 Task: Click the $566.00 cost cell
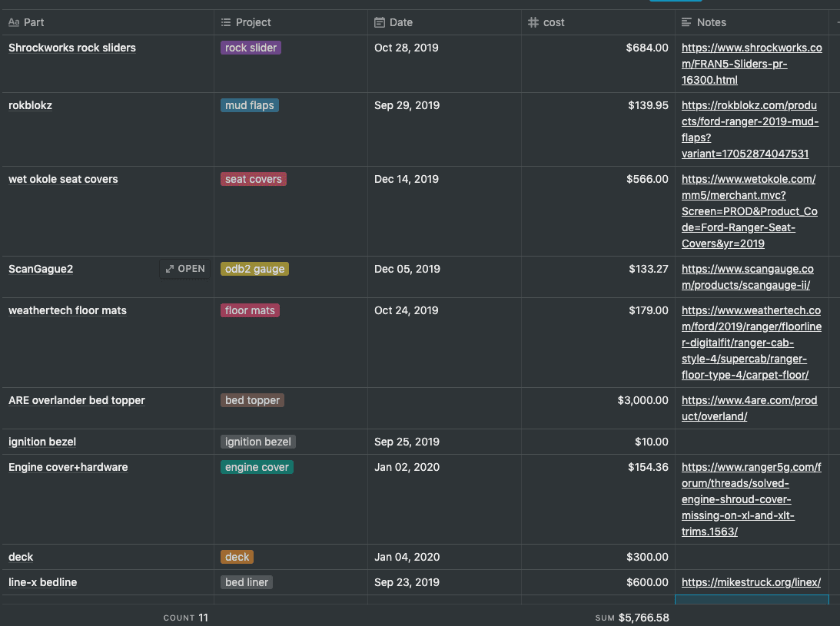pos(599,211)
